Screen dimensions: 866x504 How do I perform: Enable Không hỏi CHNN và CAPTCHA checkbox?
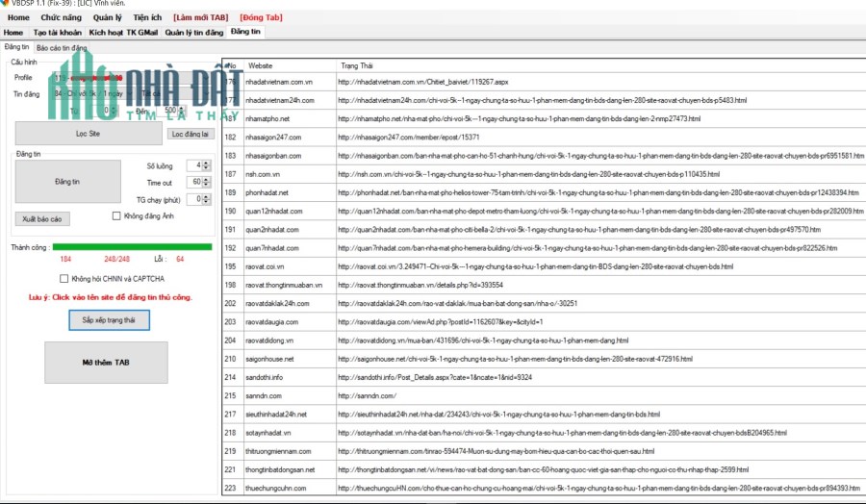pos(64,279)
